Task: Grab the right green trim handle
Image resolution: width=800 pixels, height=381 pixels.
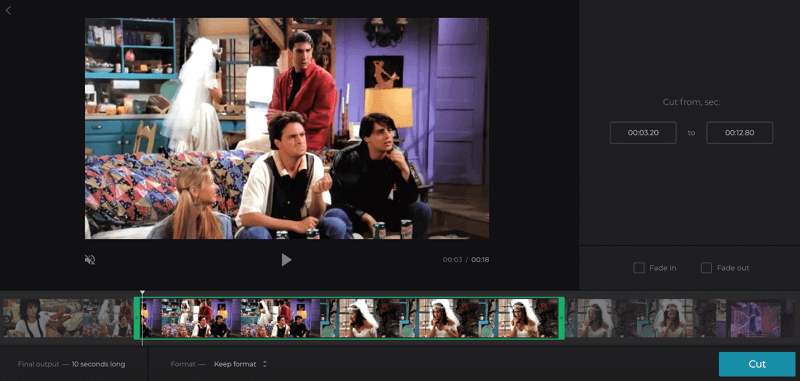Action: [x=562, y=318]
